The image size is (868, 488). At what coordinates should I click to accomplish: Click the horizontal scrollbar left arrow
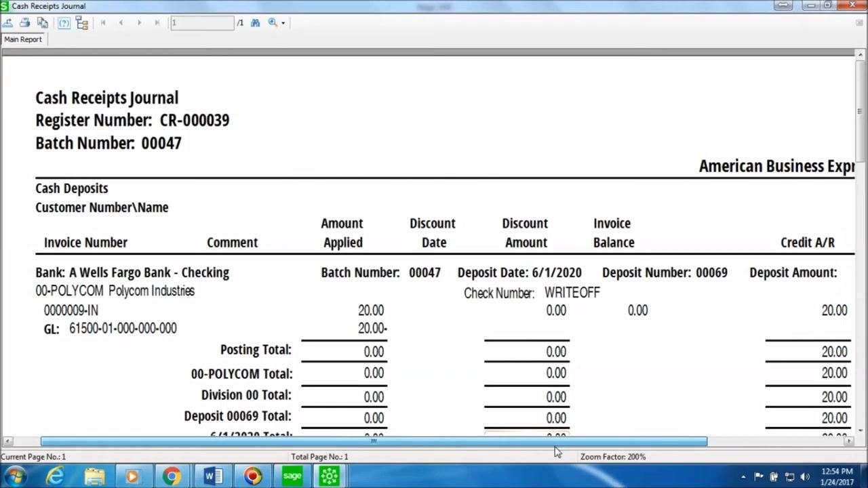coord(7,441)
